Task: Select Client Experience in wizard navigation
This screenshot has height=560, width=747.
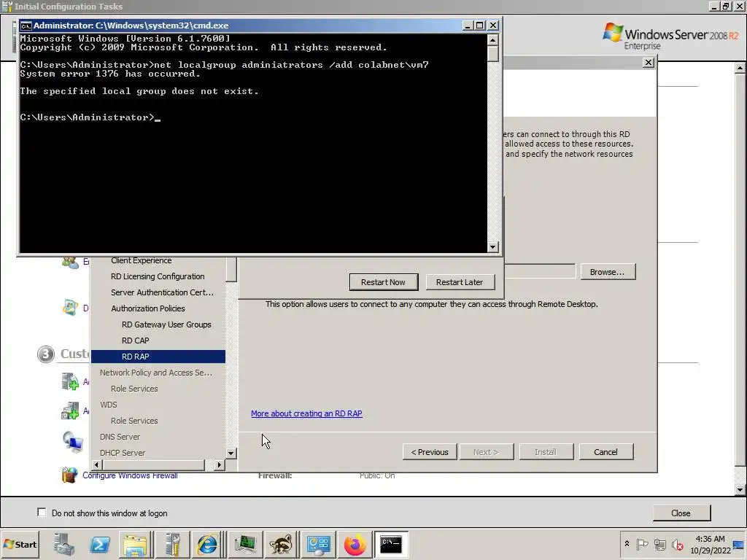Action: click(141, 260)
